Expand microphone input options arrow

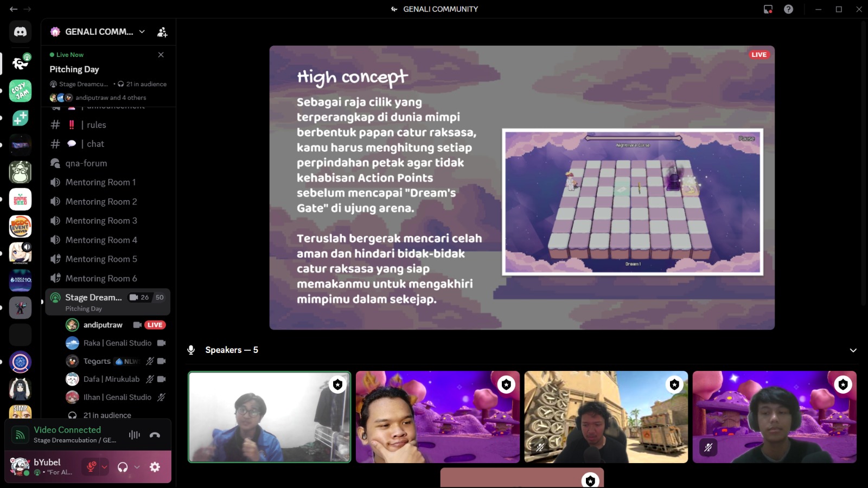pyautogui.click(x=105, y=467)
